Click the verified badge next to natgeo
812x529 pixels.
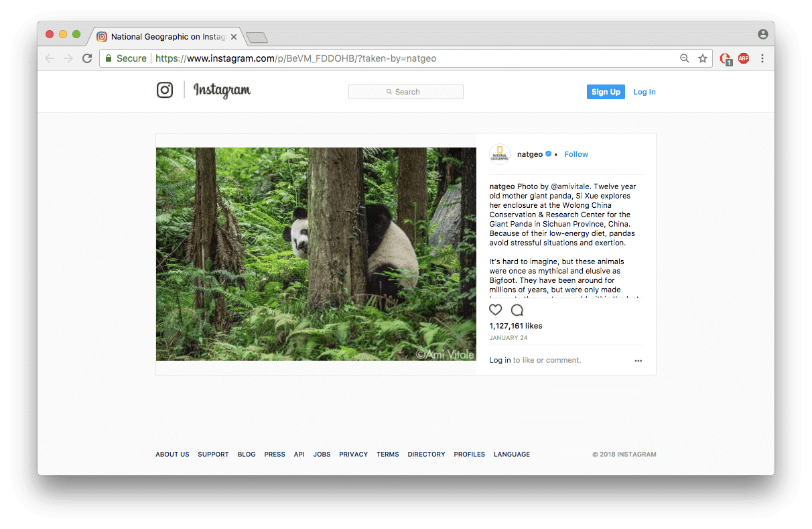tap(548, 154)
